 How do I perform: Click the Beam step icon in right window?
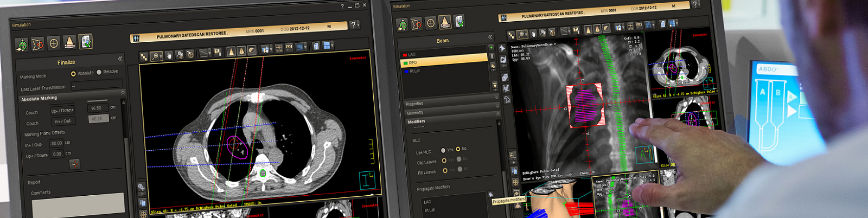pyautogui.click(x=444, y=22)
